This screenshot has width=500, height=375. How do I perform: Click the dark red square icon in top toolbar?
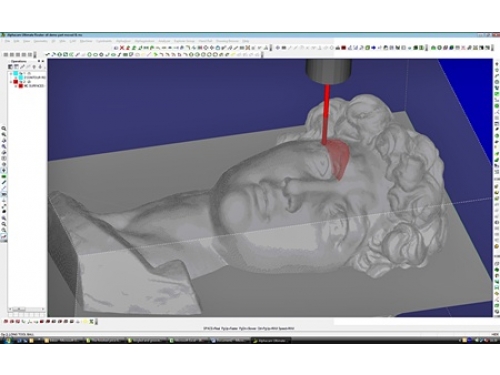pyautogui.click(x=343, y=48)
